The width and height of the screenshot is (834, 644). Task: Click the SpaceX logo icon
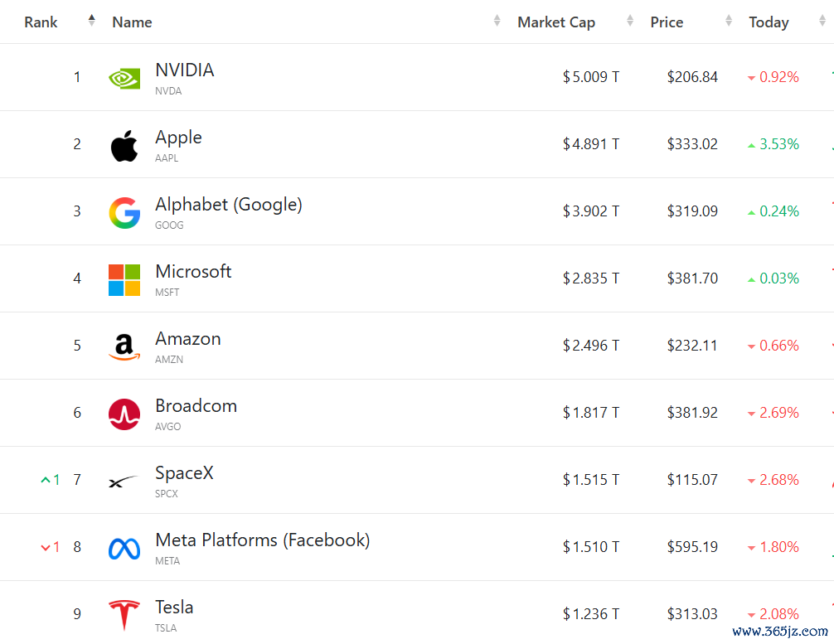click(123, 482)
